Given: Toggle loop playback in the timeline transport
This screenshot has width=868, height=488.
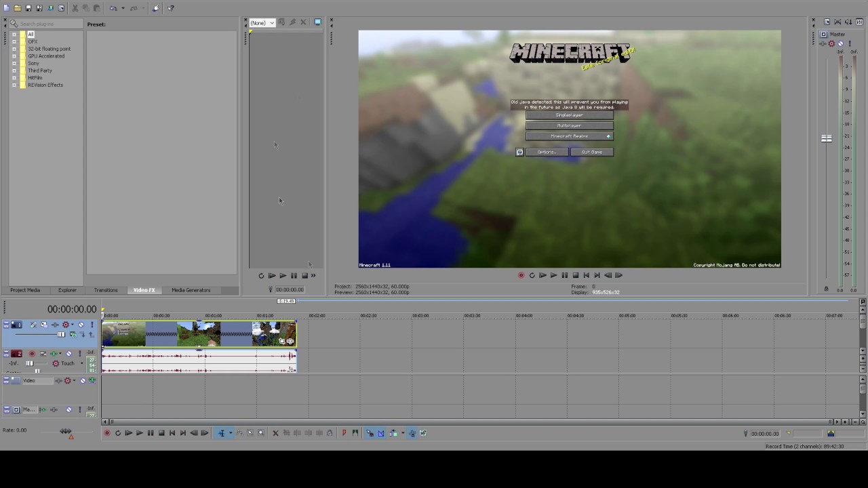Looking at the screenshot, I should [x=118, y=433].
